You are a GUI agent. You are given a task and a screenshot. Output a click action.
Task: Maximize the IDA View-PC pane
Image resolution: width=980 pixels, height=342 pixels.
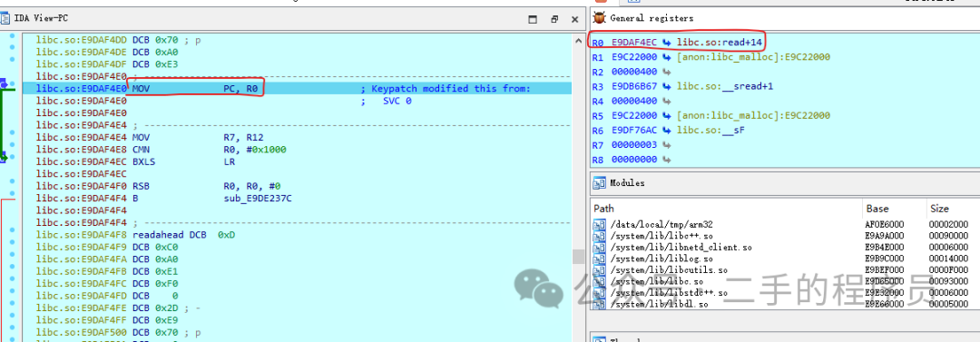(534, 19)
